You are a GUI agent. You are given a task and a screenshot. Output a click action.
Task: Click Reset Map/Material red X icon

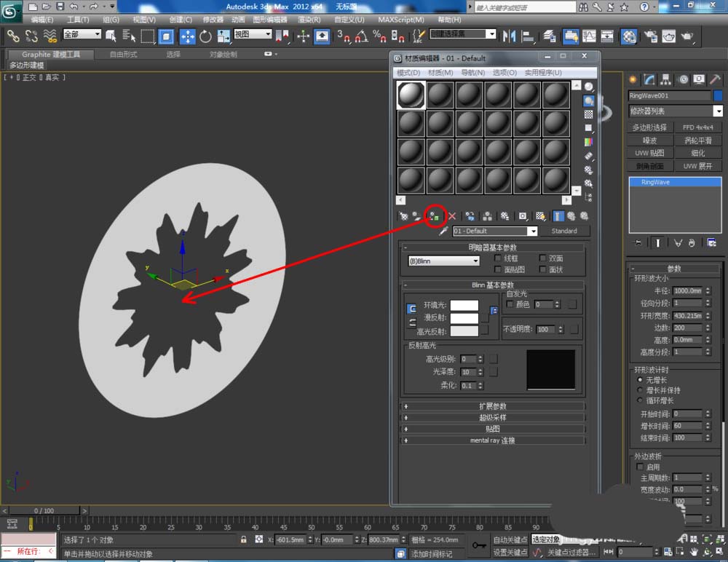point(452,216)
